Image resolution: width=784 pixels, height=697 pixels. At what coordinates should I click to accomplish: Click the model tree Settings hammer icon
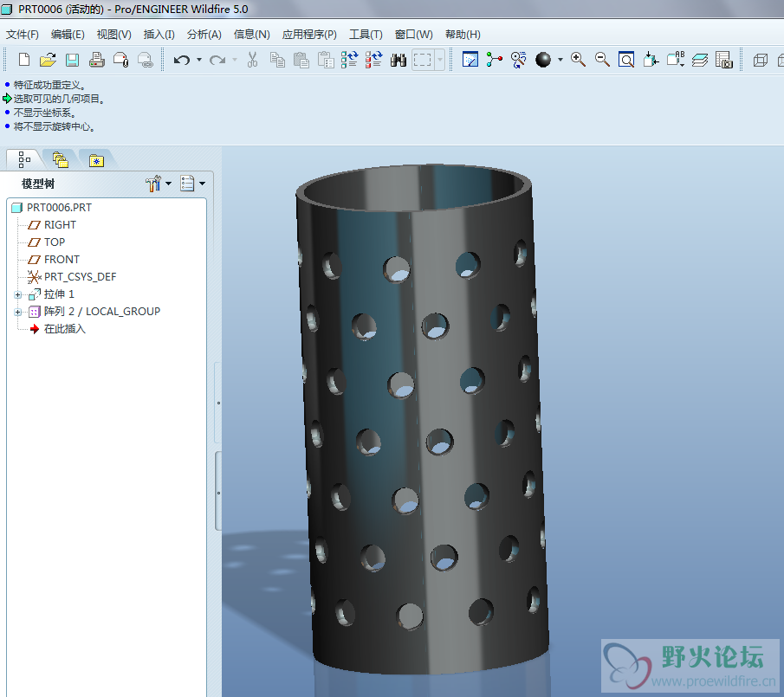[x=153, y=184]
